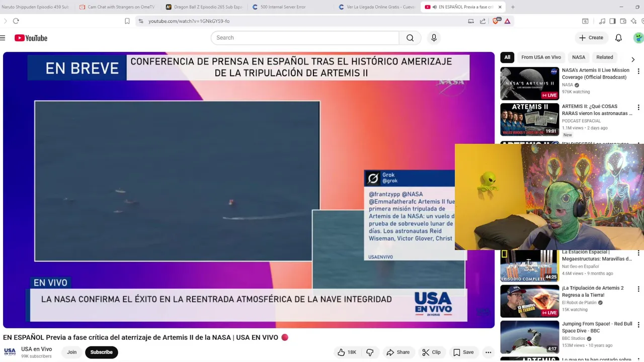Dislike the video with the thumbs down
644x362 pixels.
coord(370,352)
